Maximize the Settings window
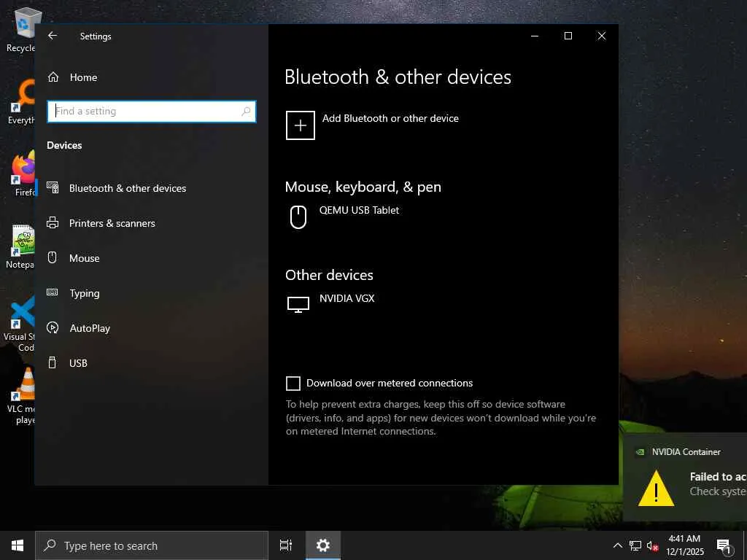747x560 pixels. pyautogui.click(x=568, y=36)
